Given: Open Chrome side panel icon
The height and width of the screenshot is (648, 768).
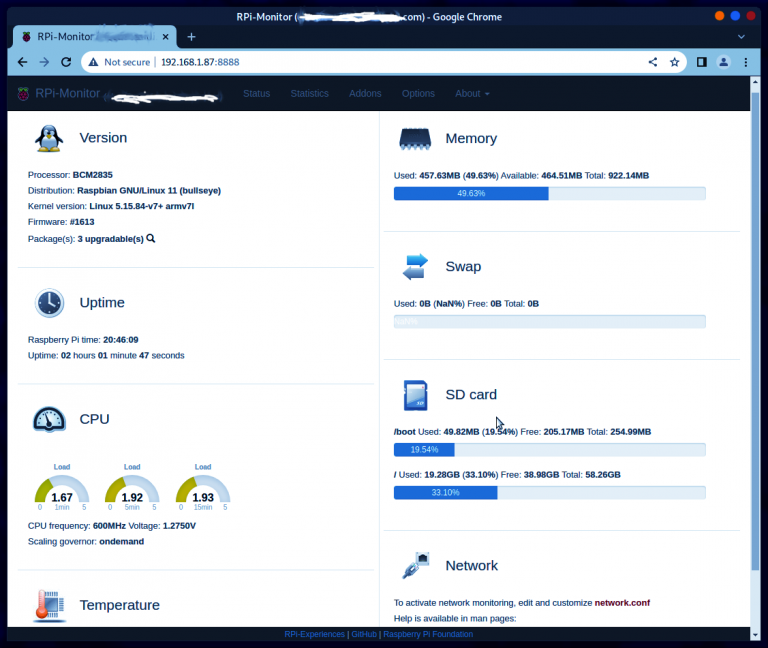Looking at the screenshot, I should [701, 62].
